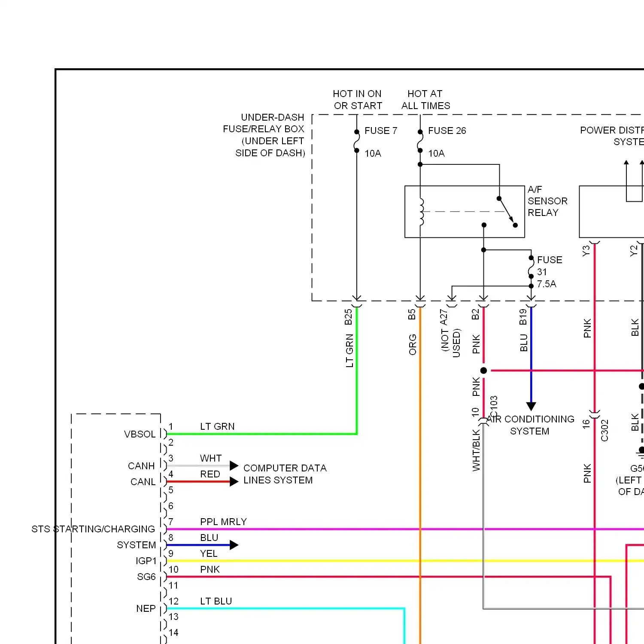
Task: Click the arrowhead at end of pin 8 BLU wire
Action: [234, 545]
